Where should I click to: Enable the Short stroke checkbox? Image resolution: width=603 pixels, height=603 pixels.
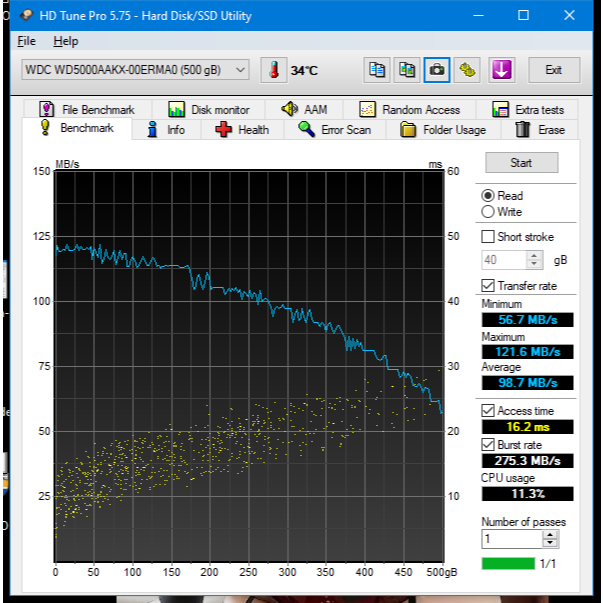(x=488, y=237)
